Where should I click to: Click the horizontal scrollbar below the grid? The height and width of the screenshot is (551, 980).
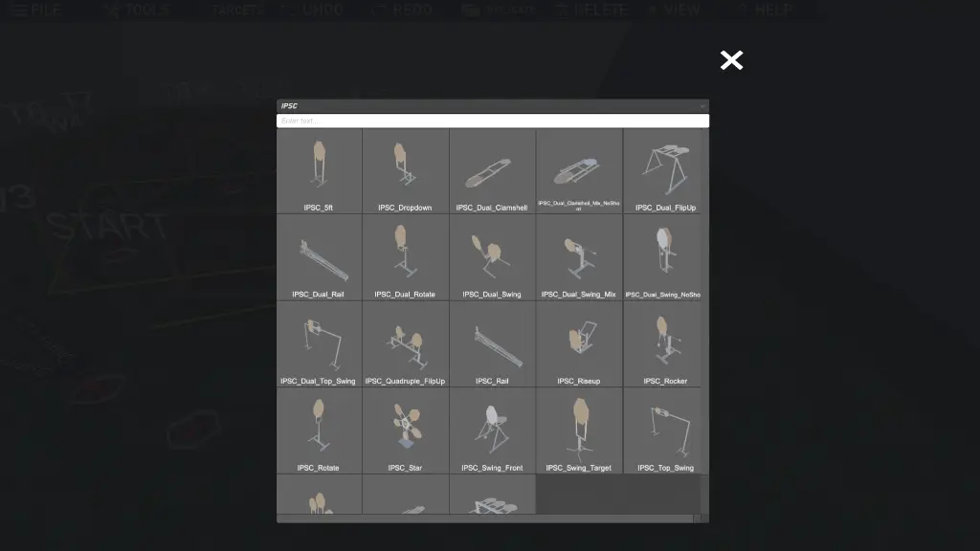coord(485,518)
